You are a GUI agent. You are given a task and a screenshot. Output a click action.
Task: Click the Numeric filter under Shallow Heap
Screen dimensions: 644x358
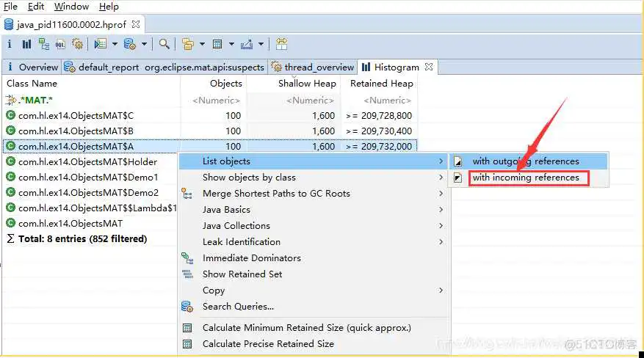pyautogui.click(x=310, y=100)
